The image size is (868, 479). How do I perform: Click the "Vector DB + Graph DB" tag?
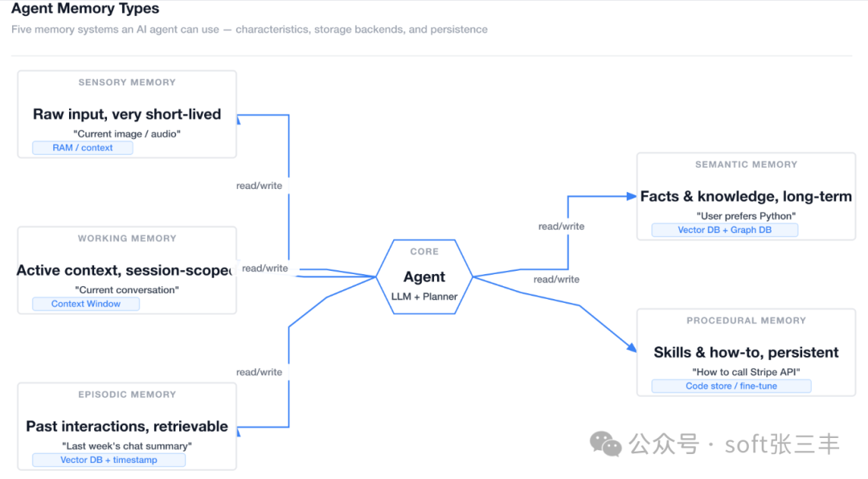click(725, 230)
